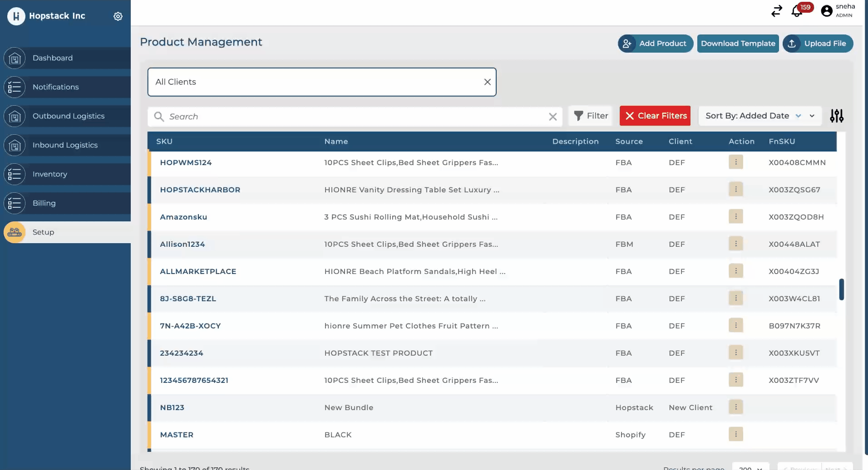Click the swap arrows icon in header
The image size is (868, 470).
[777, 11]
